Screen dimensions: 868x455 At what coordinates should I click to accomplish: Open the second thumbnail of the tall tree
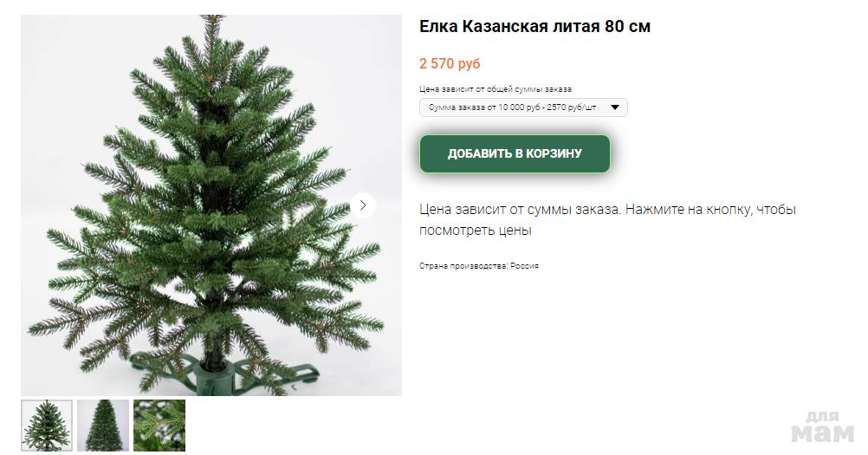(x=103, y=426)
